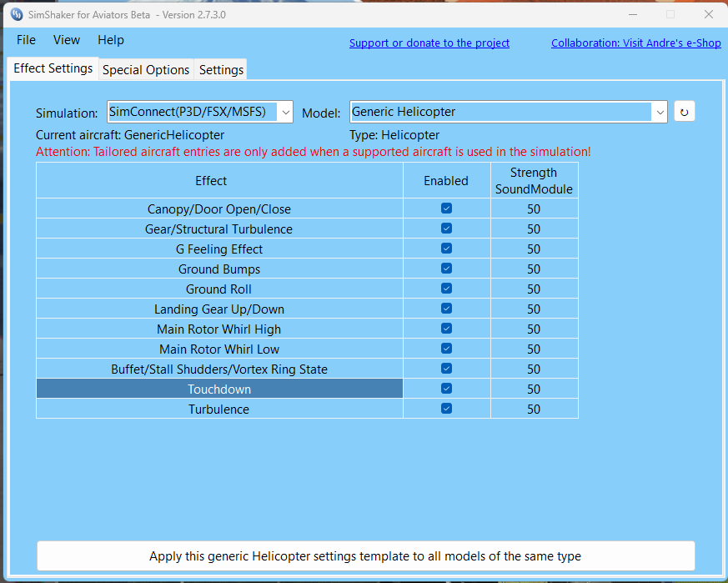Click the SimShaker app icon in title bar

(17, 14)
